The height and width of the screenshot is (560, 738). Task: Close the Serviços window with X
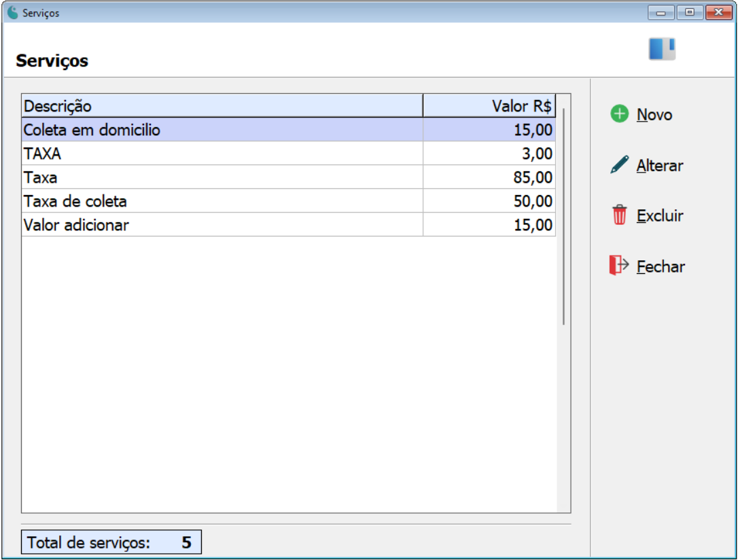[x=718, y=13]
